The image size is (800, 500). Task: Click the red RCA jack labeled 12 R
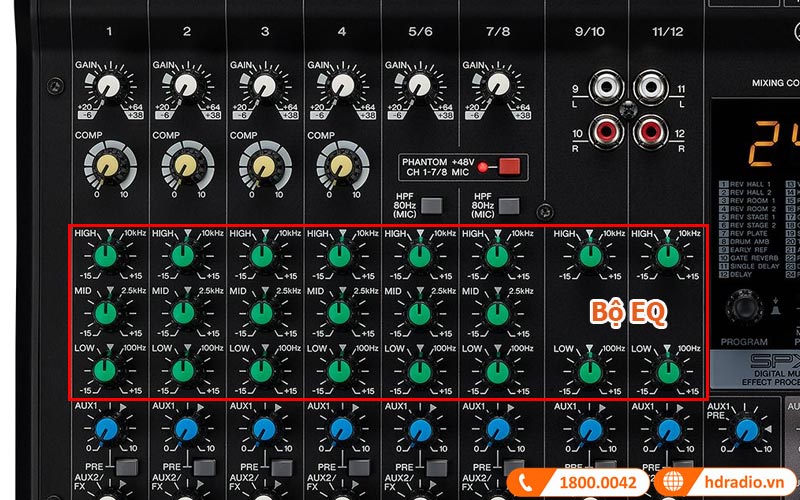pos(651,132)
